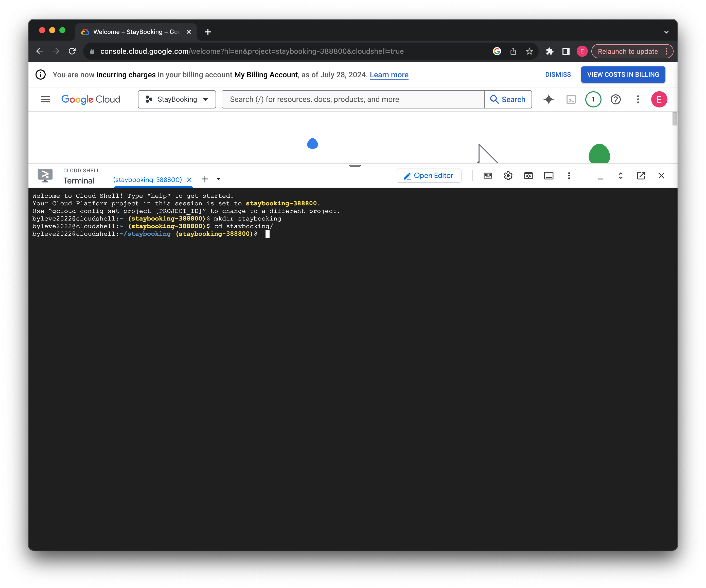Click the address bar URL
The height and width of the screenshot is (588, 706).
coord(252,51)
